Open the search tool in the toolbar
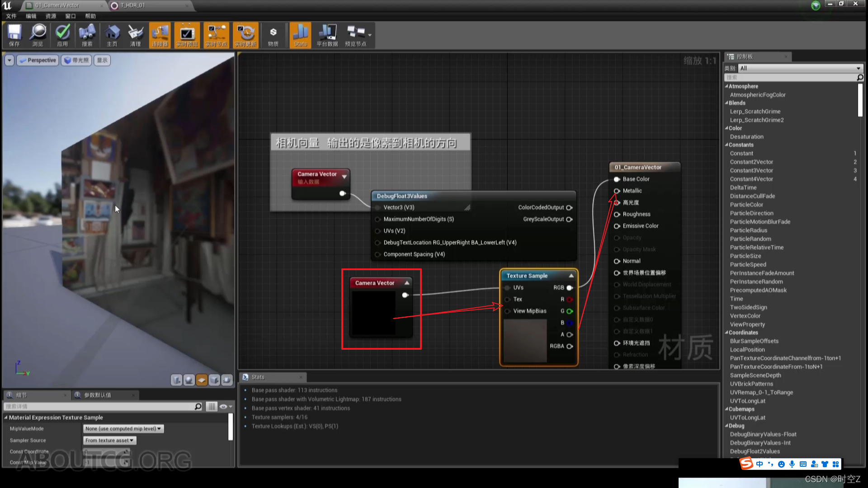The image size is (868, 488). 87,35
